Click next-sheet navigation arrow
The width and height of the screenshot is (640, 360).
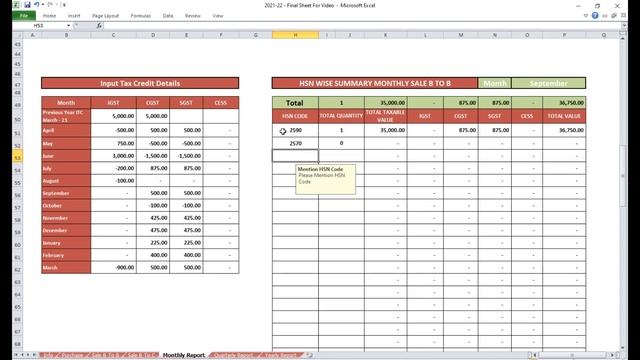28,355
